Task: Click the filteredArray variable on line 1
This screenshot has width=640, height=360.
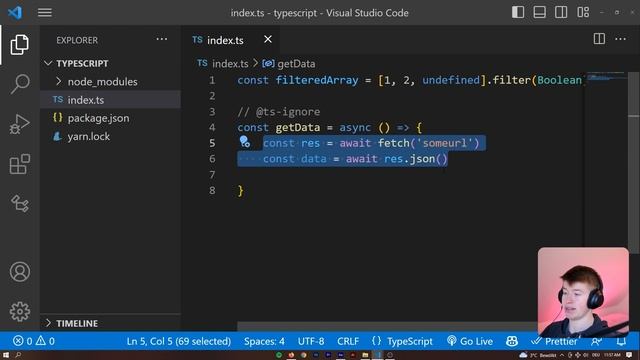Action: point(317,80)
